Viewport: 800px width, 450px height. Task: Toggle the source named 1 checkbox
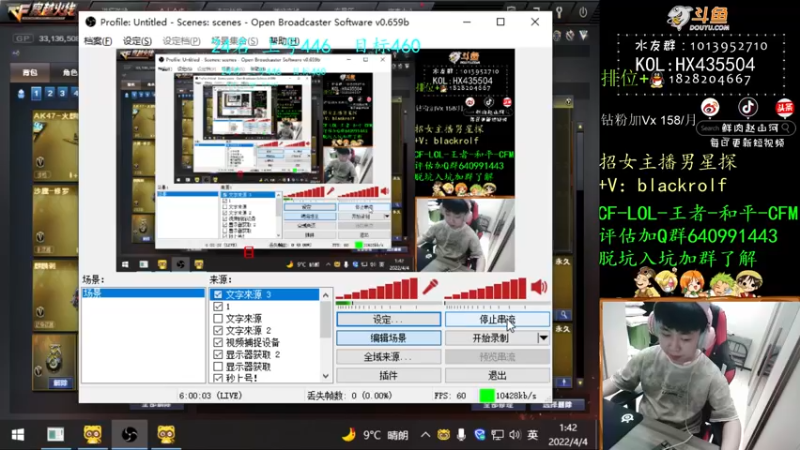tap(218, 307)
